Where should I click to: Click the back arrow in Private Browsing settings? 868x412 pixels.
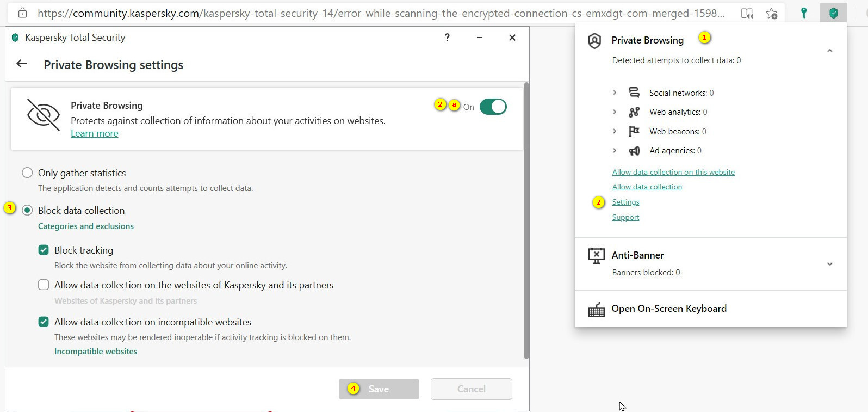pyautogui.click(x=22, y=64)
